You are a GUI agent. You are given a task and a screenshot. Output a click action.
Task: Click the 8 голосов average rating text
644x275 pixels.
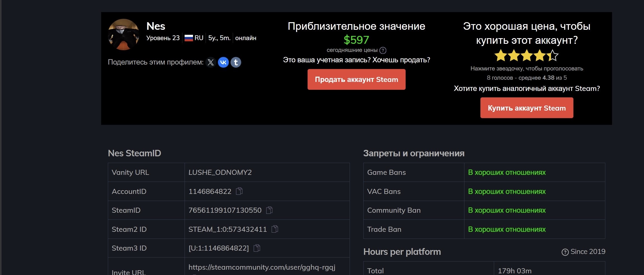(x=527, y=77)
